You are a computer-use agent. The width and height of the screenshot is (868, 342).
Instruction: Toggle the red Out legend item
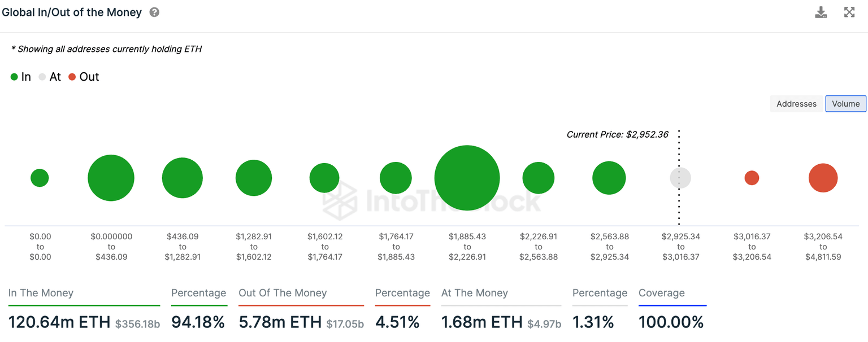click(x=84, y=77)
